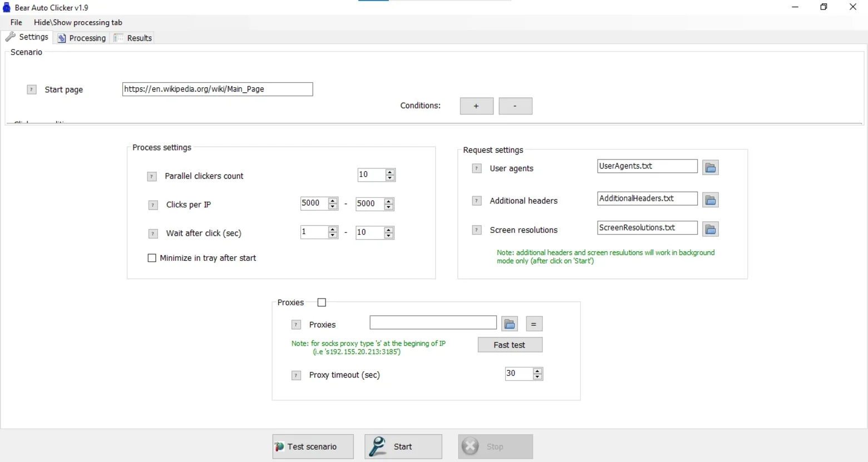Switch to the Settings tab
868x462 pixels.
pos(27,37)
